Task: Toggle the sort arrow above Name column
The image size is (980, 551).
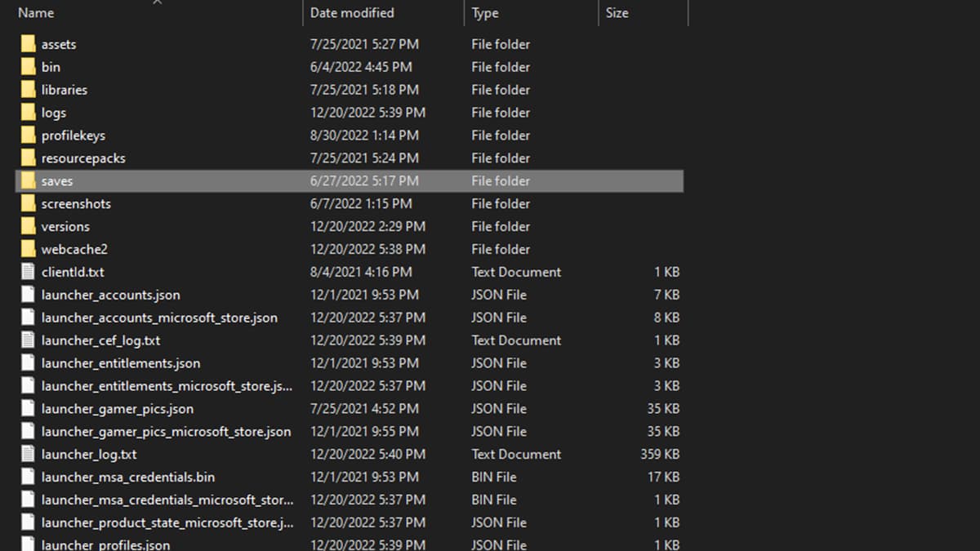Action: [x=158, y=2]
